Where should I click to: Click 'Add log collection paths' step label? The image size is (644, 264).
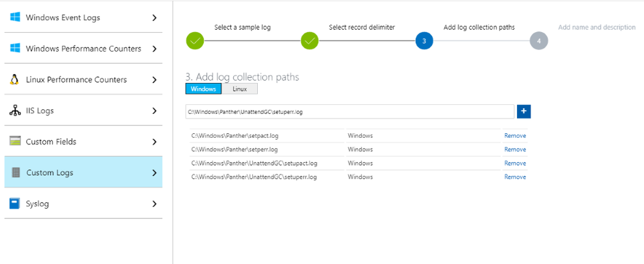[x=479, y=28]
